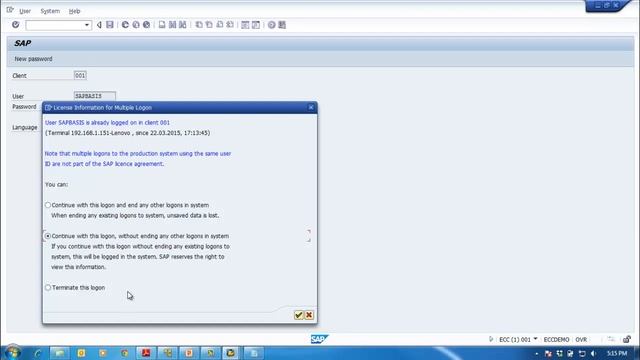Viewport: 640px width, 360px height.
Task: Open the command field dropdown arrow
Action: [87, 25]
